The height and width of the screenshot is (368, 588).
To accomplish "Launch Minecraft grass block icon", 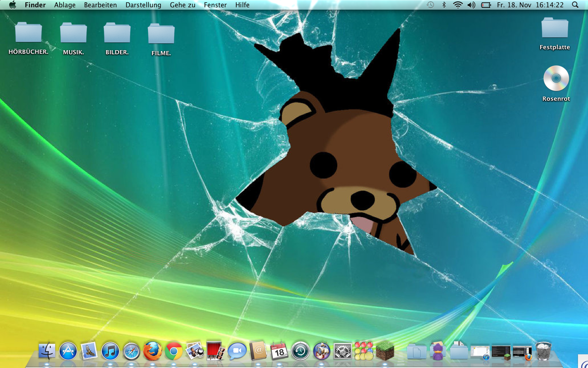I will pos(385,351).
